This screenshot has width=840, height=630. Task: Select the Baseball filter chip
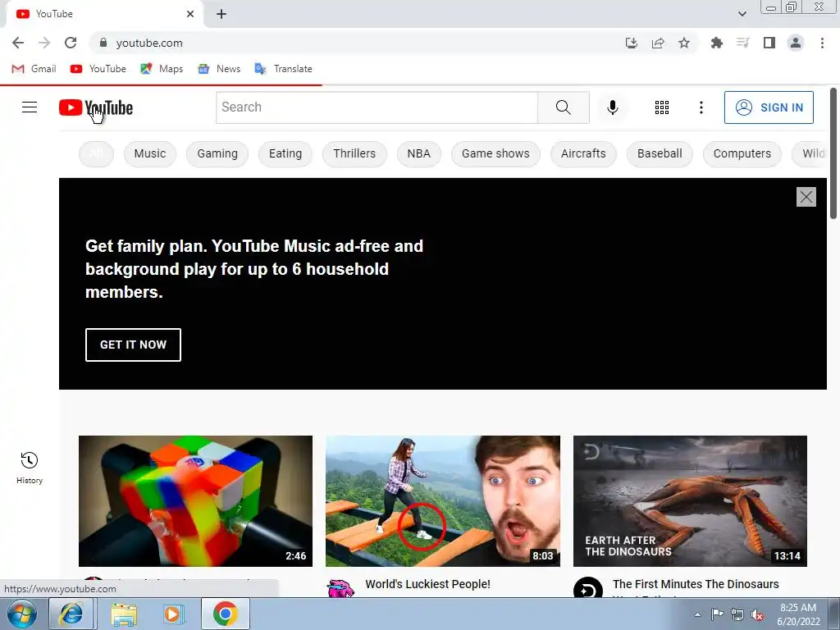(x=660, y=153)
